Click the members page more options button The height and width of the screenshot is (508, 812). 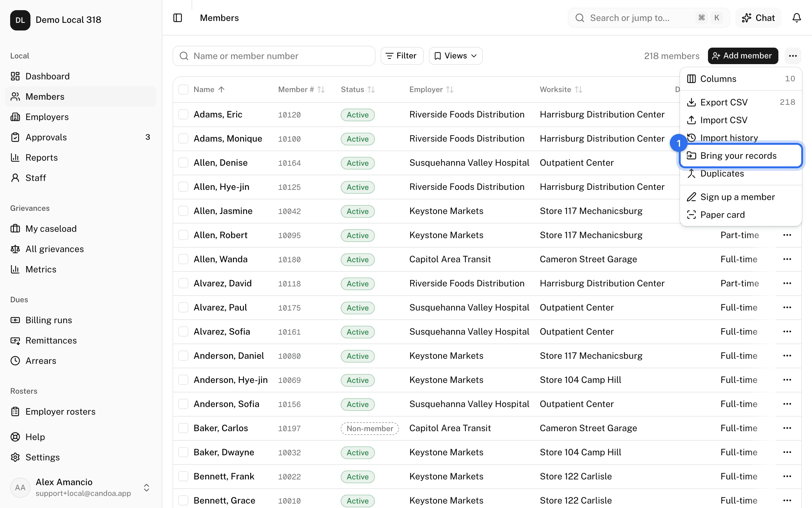793,56
